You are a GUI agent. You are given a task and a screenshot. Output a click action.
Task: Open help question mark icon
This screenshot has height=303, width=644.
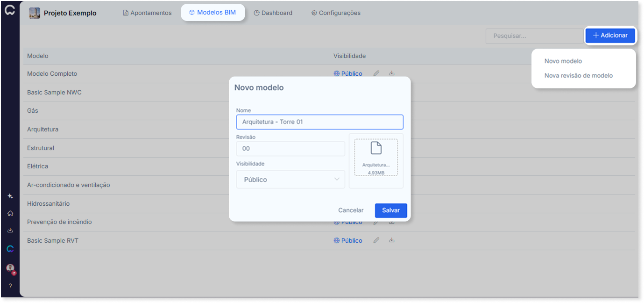10,286
